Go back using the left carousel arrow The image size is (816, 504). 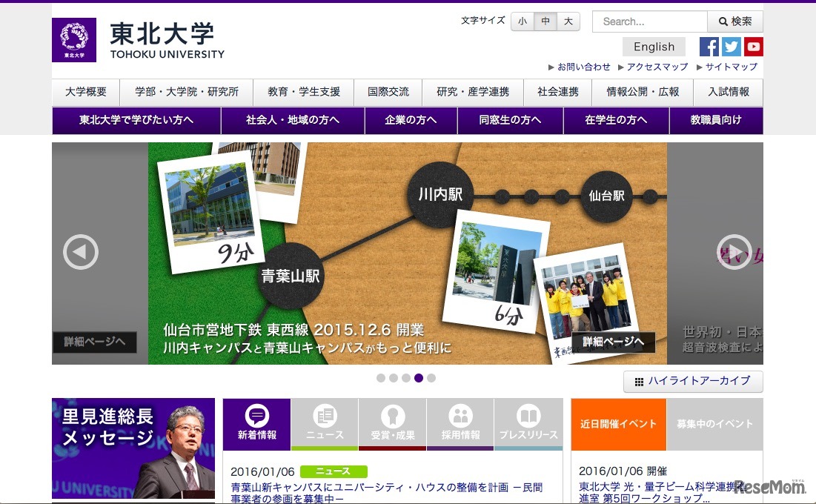81,252
